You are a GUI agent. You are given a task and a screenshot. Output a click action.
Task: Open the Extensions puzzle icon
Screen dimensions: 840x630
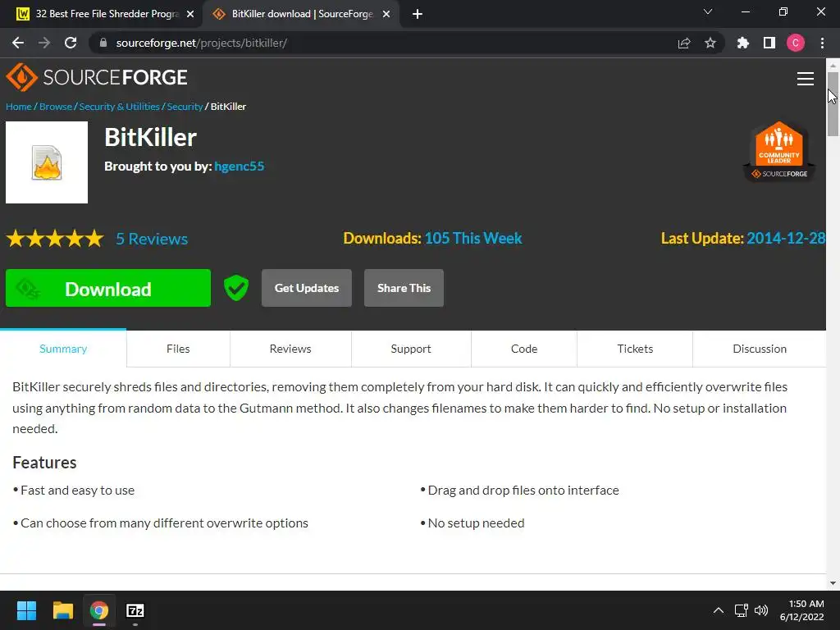click(743, 43)
